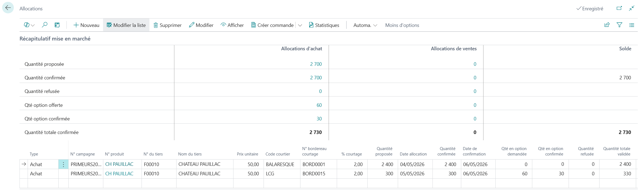This screenshot has height=190, width=644.
Task: Select the LCG courtier cell
Action: pos(282,173)
